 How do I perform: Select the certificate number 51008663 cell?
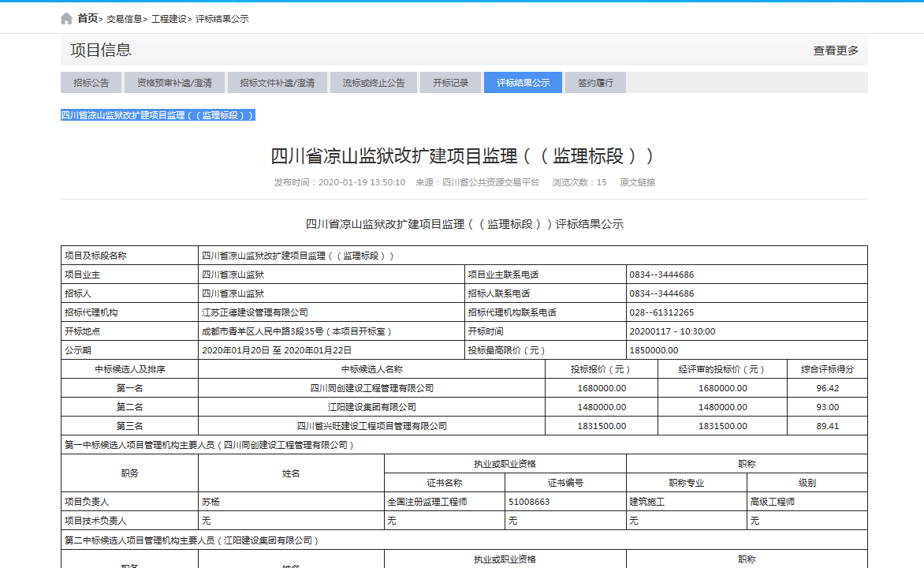coord(530,499)
